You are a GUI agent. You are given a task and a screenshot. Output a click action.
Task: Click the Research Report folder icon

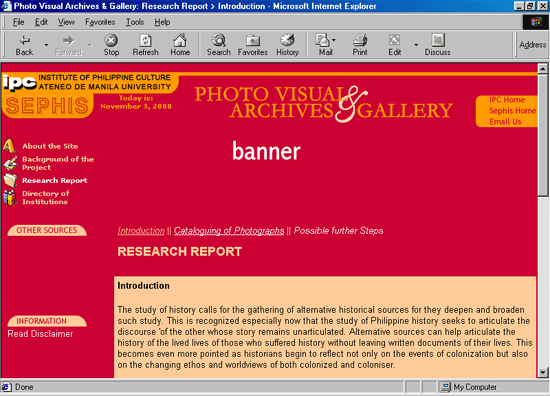click(x=10, y=180)
